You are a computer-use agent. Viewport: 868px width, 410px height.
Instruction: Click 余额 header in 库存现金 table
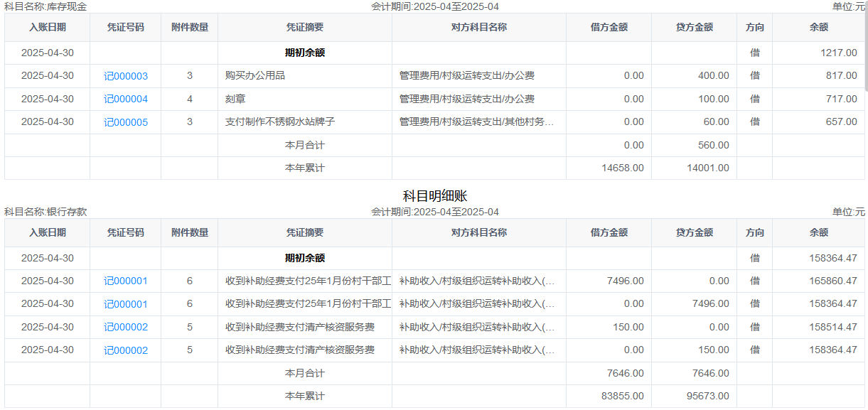point(819,28)
